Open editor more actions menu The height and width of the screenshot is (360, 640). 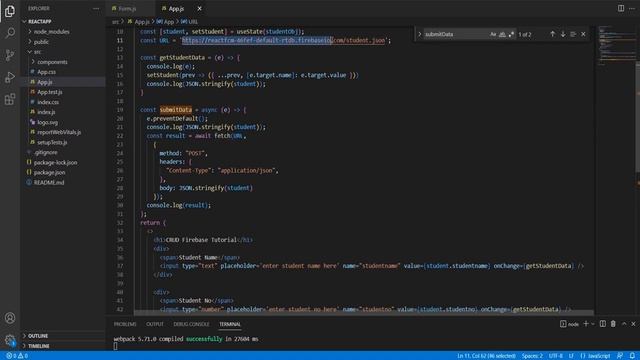pos(632,8)
